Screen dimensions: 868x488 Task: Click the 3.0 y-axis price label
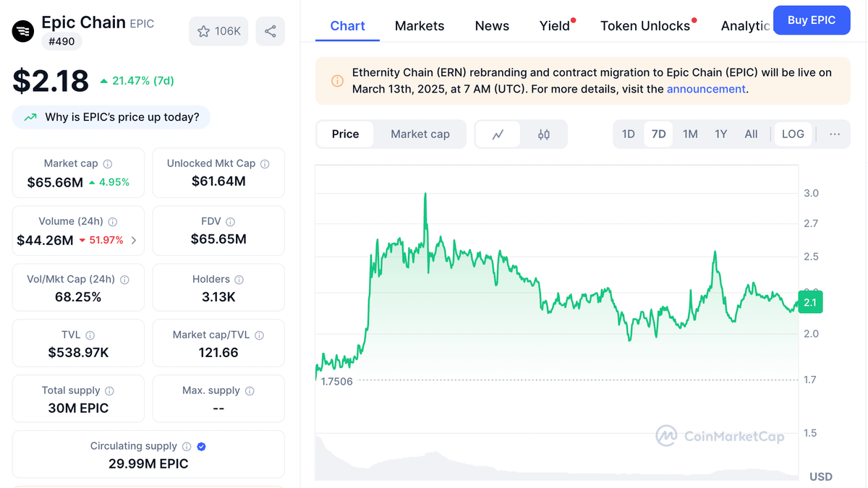click(x=812, y=193)
